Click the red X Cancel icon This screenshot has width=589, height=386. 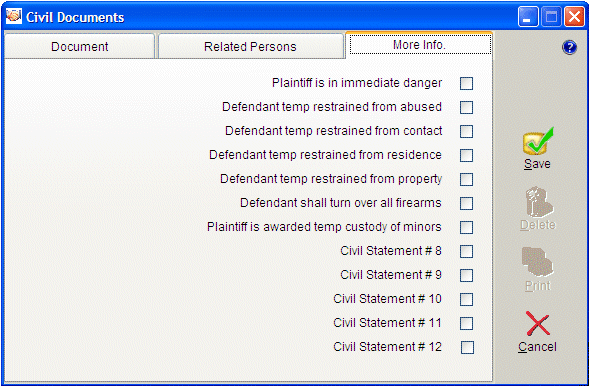(538, 323)
